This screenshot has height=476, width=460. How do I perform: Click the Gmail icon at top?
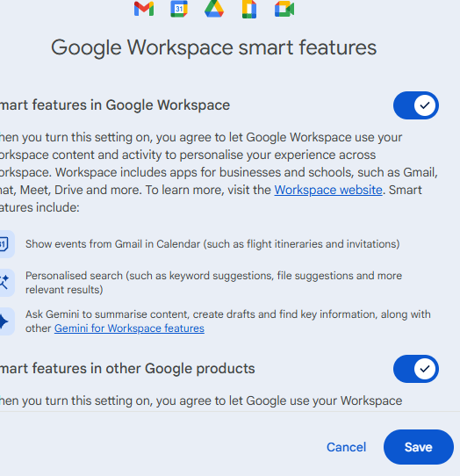pyautogui.click(x=144, y=9)
